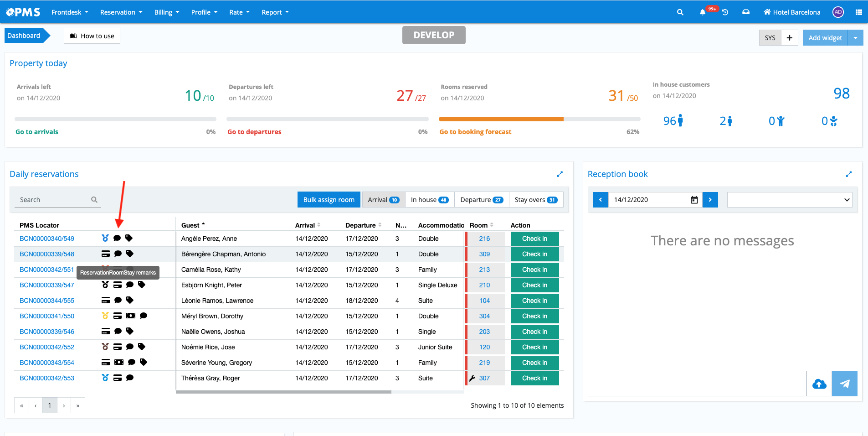868x436 pixels.
Task: Open the Frontdesk dropdown menu
Action: (x=70, y=12)
